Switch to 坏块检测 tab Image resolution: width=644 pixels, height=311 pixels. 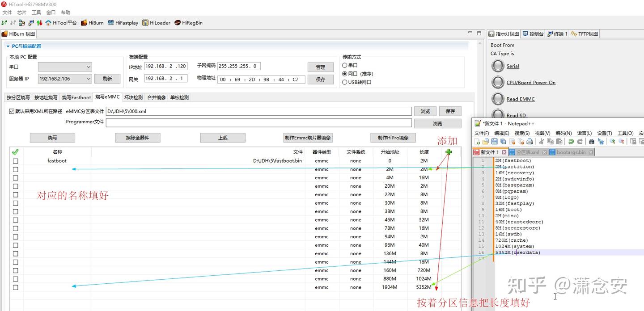133,97
